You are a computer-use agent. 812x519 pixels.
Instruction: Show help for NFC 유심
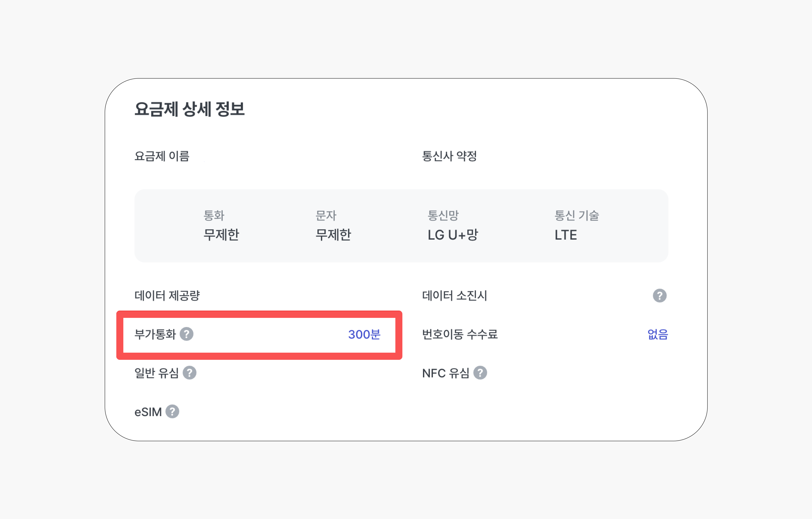pyautogui.click(x=480, y=373)
